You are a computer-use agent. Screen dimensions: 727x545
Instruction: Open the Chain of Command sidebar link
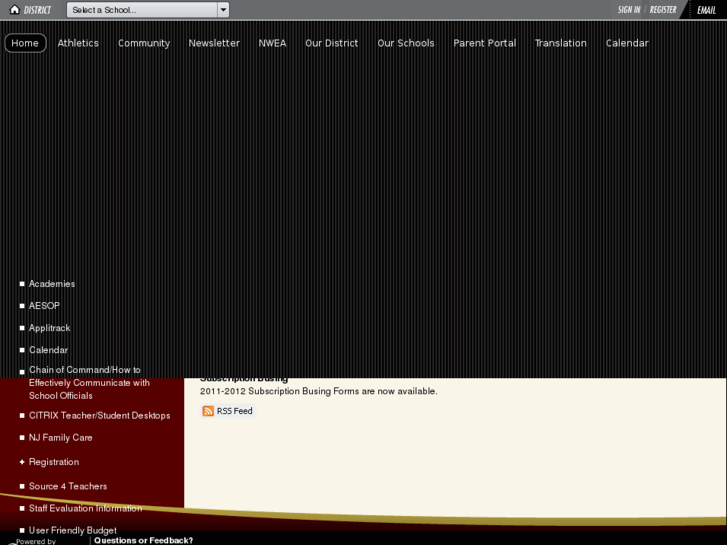(89, 383)
